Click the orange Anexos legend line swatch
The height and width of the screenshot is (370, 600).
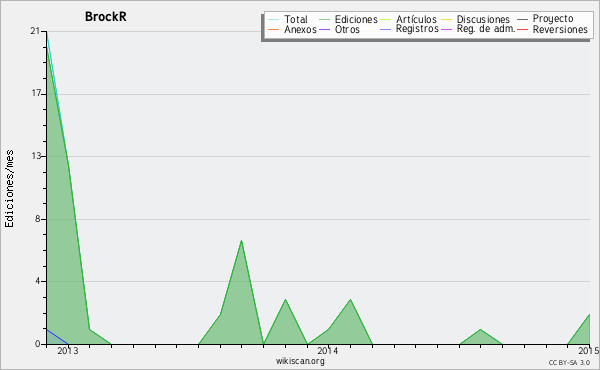(x=274, y=29)
